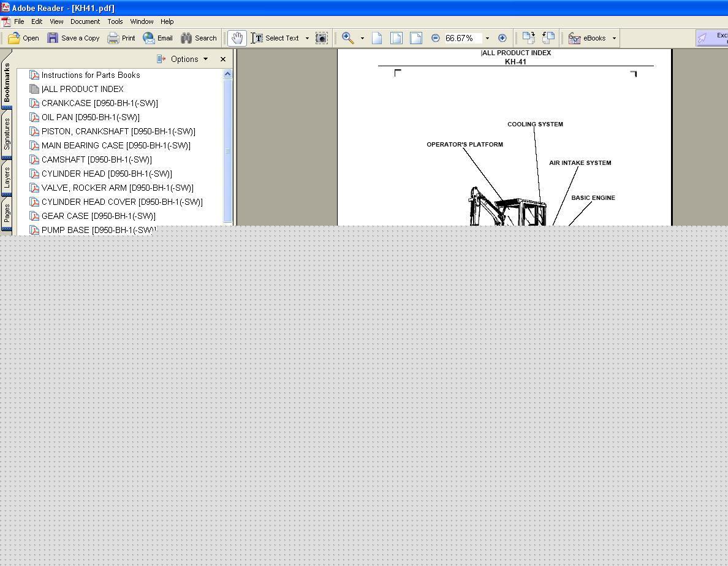The image size is (728, 566).
Task: Open the Edit menu
Action: pos(37,21)
